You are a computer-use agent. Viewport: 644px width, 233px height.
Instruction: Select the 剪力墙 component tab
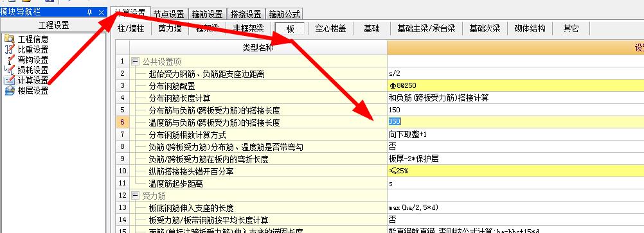(x=170, y=29)
